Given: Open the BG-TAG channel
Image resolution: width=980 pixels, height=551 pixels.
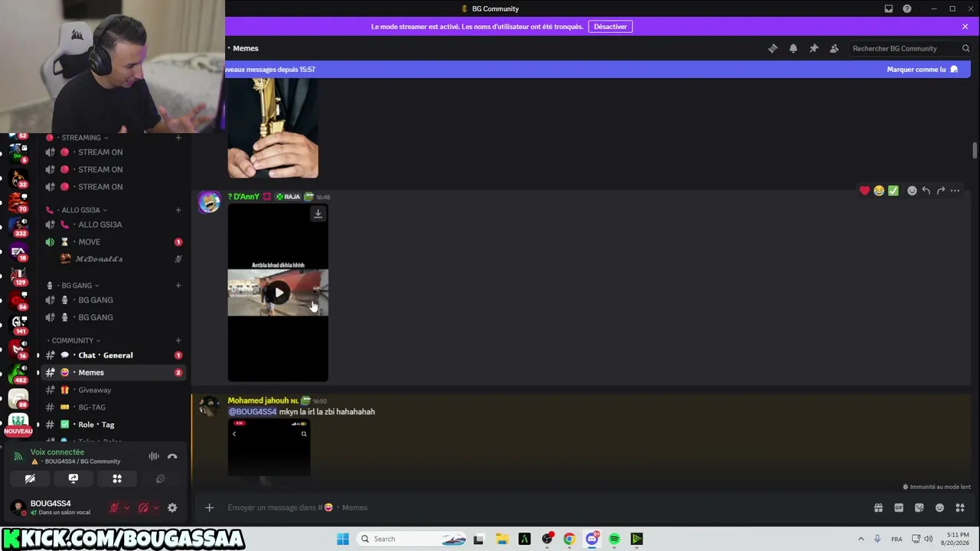Looking at the screenshot, I should point(113,407).
